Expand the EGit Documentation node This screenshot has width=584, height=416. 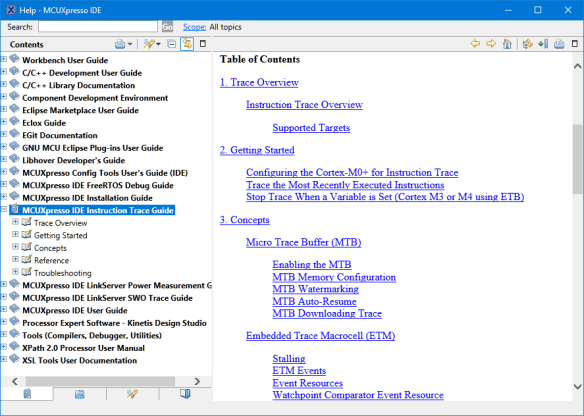[4, 134]
